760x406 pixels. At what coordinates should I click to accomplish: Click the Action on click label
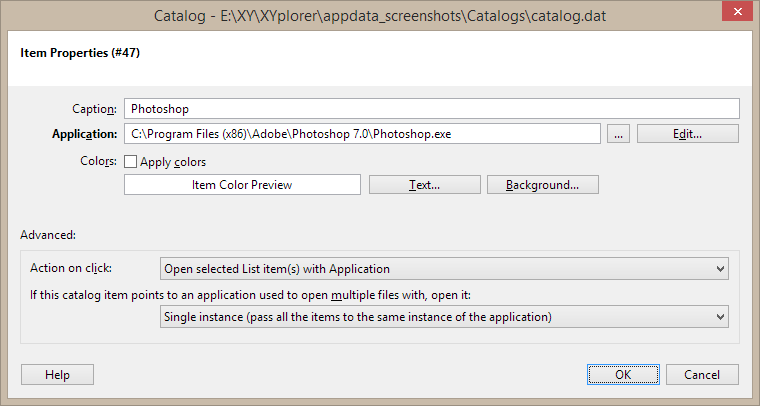pos(71,268)
